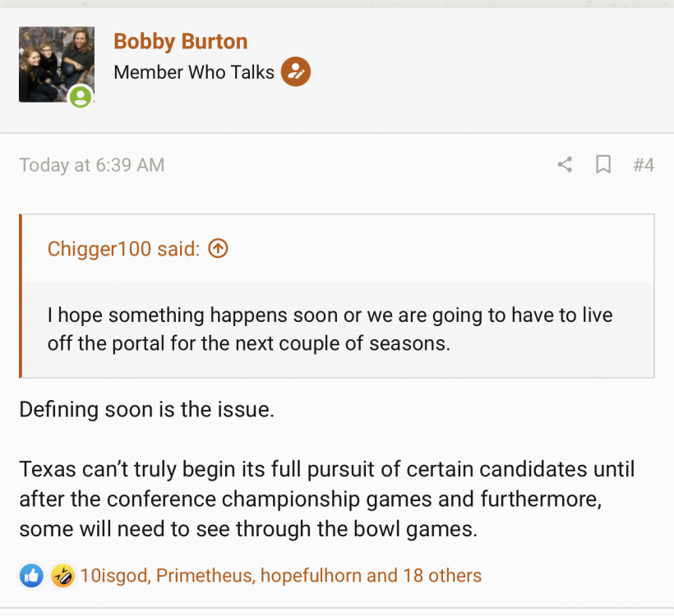Click the Defining soon is the issue line
This screenshot has width=674, height=616.
146,409
